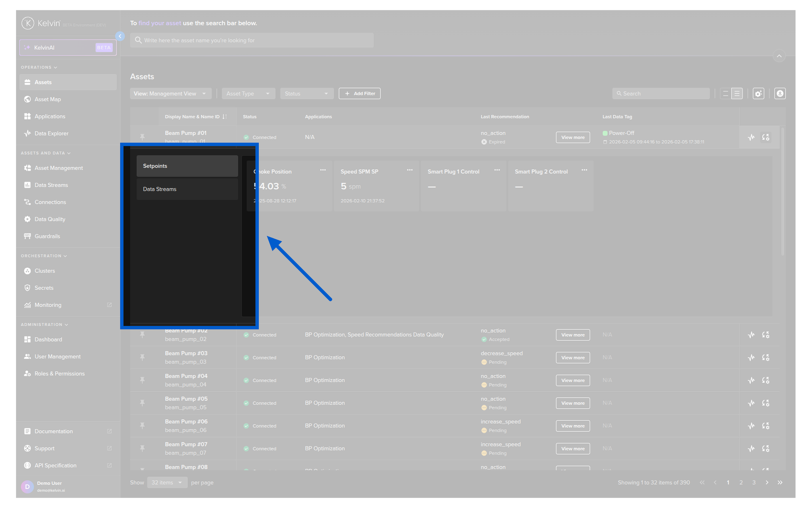Change items per page dropdown
Image resolution: width=812 pixels, height=508 pixels.
pos(167,483)
